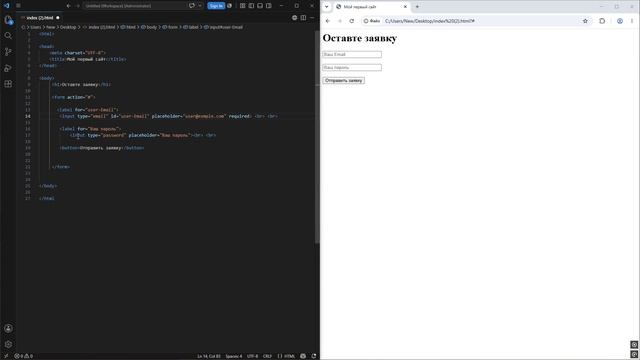Click the form action line in the code

tap(73, 97)
